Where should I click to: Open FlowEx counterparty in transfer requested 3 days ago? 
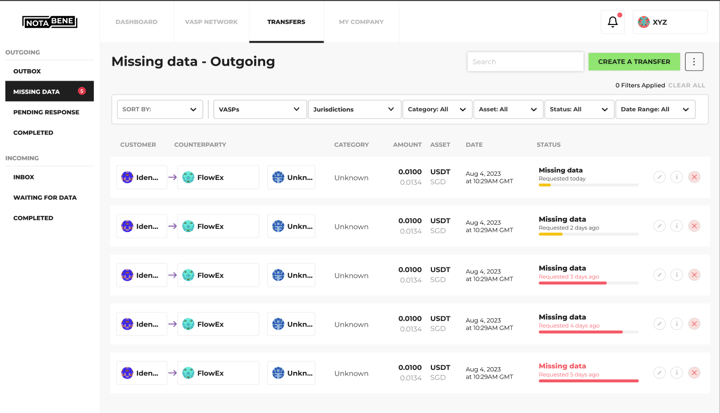218,275
